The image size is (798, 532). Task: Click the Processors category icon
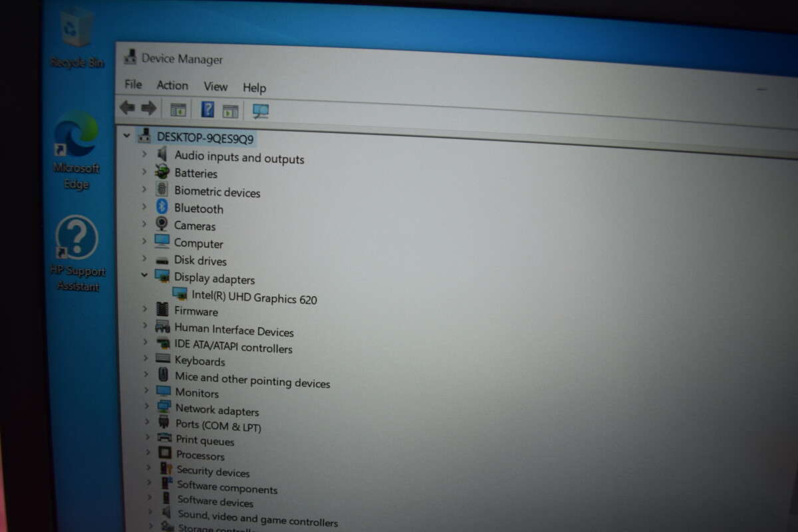[x=166, y=454]
